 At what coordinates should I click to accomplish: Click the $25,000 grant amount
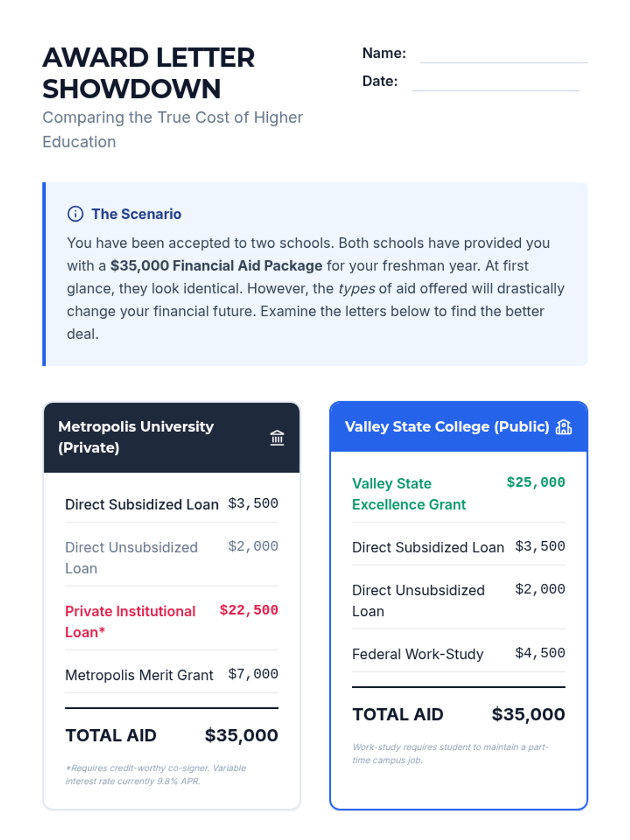535,482
